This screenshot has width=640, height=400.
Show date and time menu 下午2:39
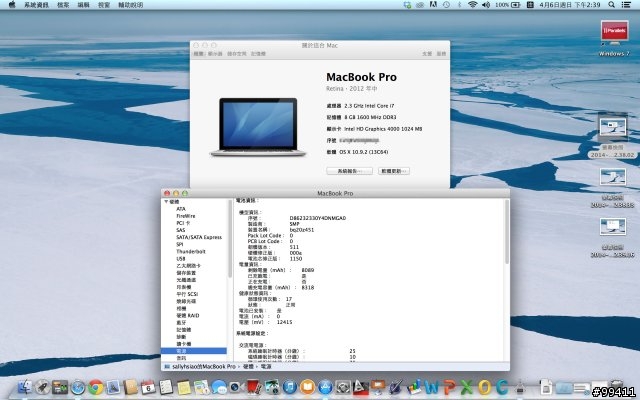pyautogui.click(x=570, y=5)
